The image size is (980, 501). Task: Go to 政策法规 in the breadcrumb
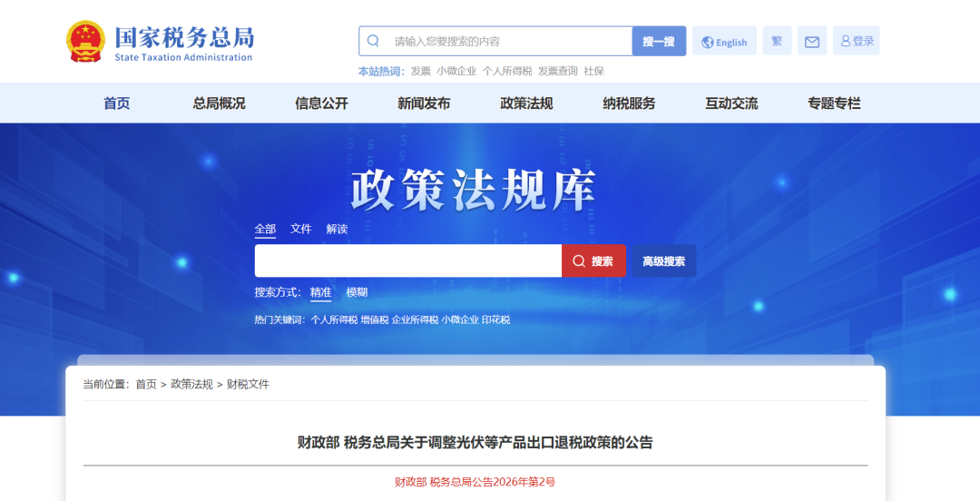coord(191,385)
